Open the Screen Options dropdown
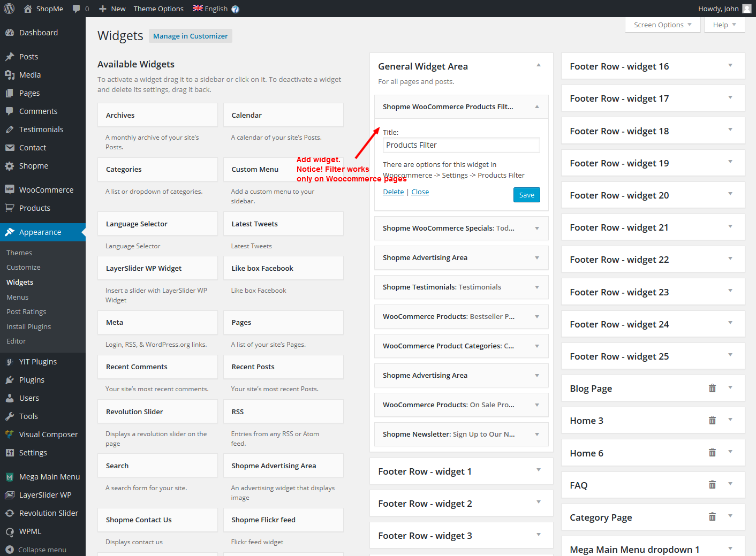Image resolution: width=756 pixels, height=556 pixels. tap(662, 25)
